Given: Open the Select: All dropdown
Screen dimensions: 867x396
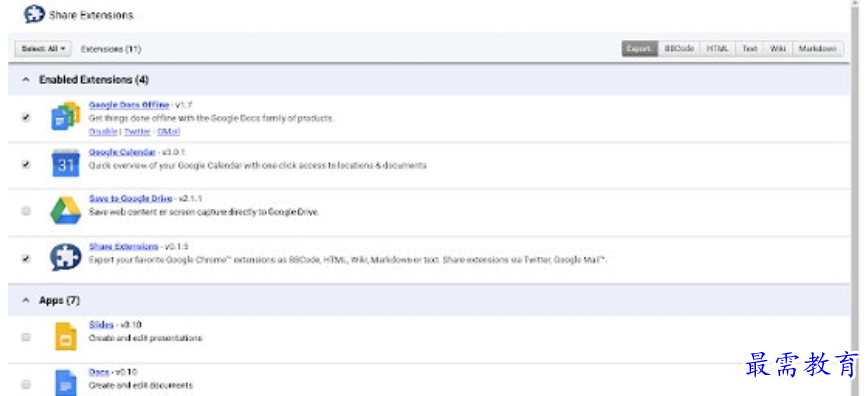Looking at the screenshot, I should click(x=43, y=49).
